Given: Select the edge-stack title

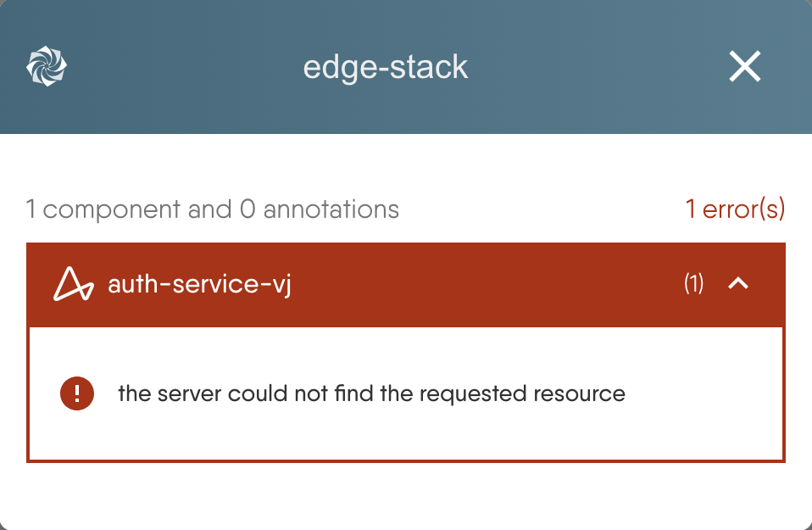Looking at the screenshot, I should pos(386,67).
